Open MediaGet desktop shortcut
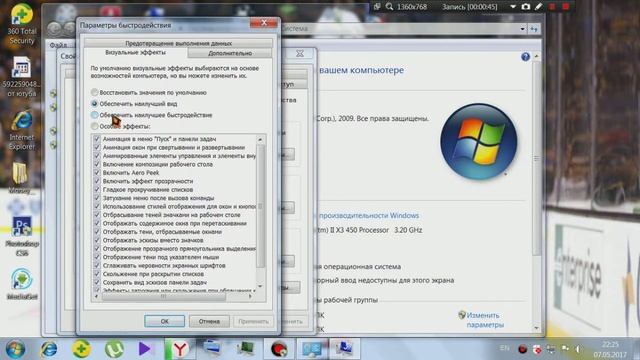The image size is (640, 360). 22,284
